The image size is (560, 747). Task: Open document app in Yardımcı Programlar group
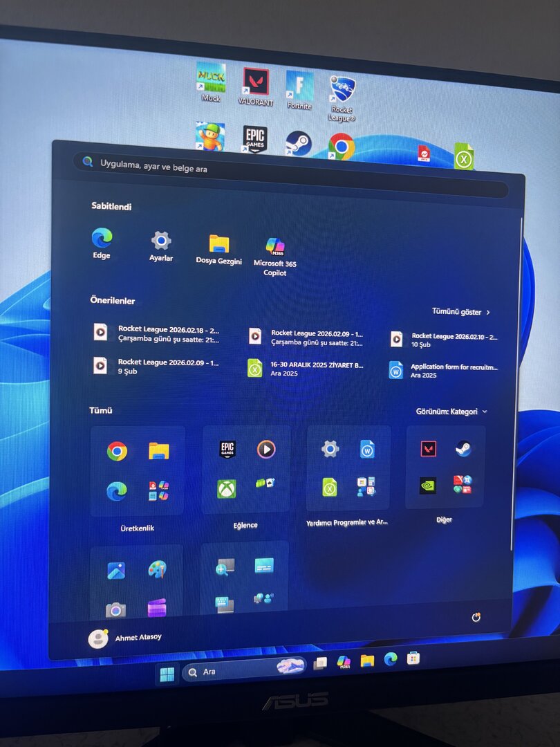point(366,448)
